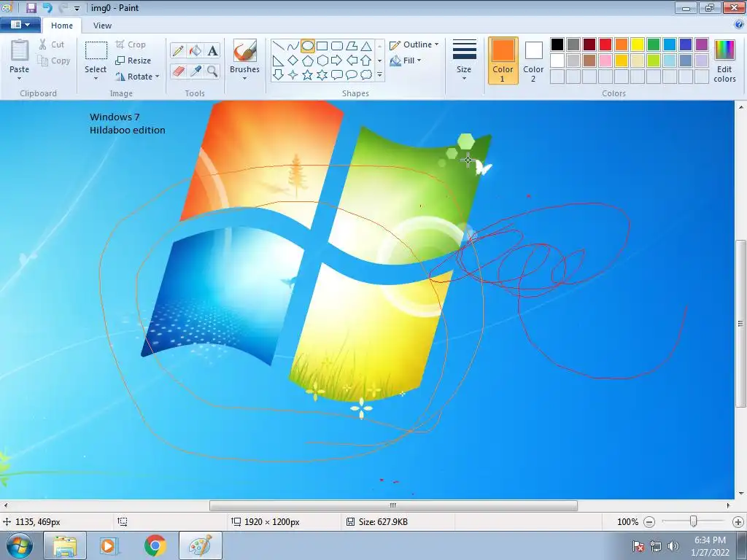Choose the Rectangle shape
747x560 pixels.
pyautogui.click(x=322, y=46)
